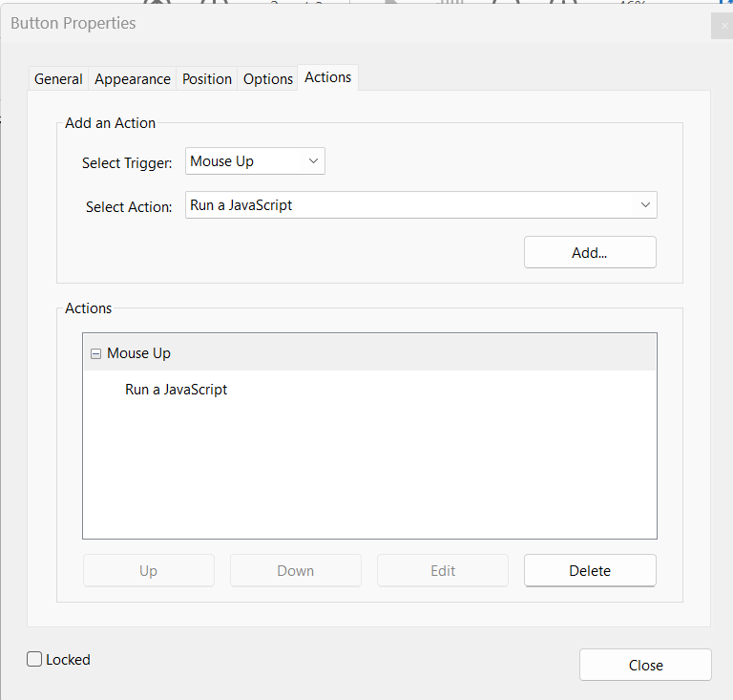Open the Appearance tab
The image size is (733, 700).
[133, 79]
